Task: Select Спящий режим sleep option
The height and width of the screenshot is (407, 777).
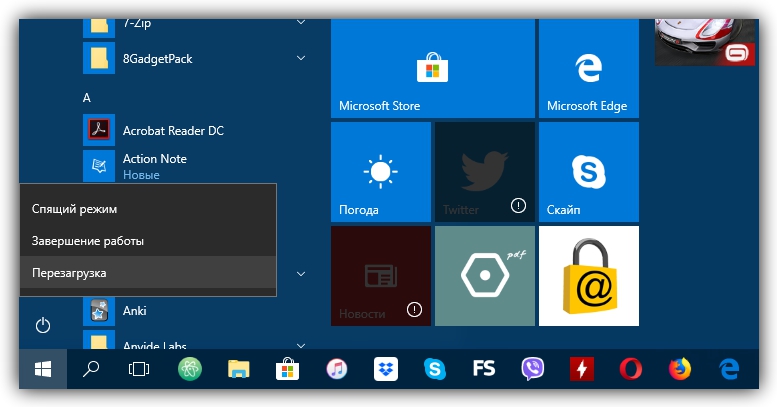Action: 148,209
